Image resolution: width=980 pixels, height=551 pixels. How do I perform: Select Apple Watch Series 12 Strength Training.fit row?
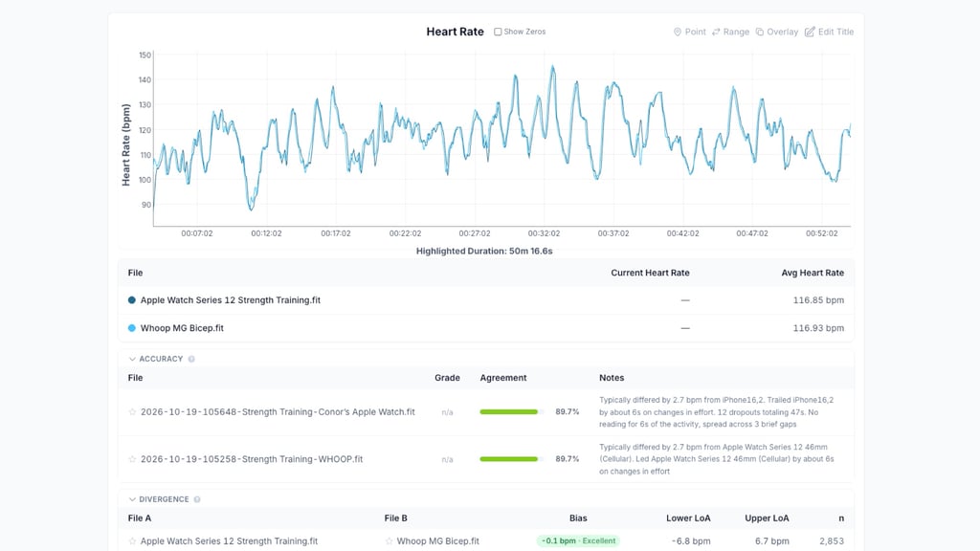click(485, 299)
